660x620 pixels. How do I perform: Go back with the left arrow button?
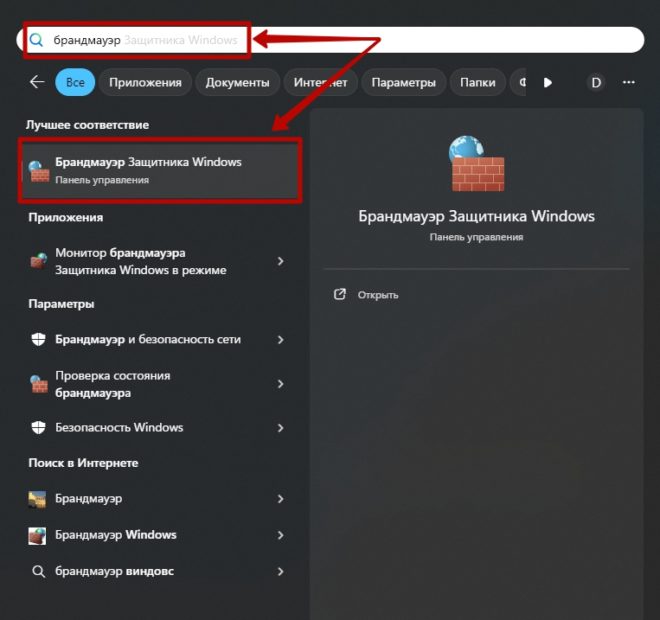tap(37, 82)
